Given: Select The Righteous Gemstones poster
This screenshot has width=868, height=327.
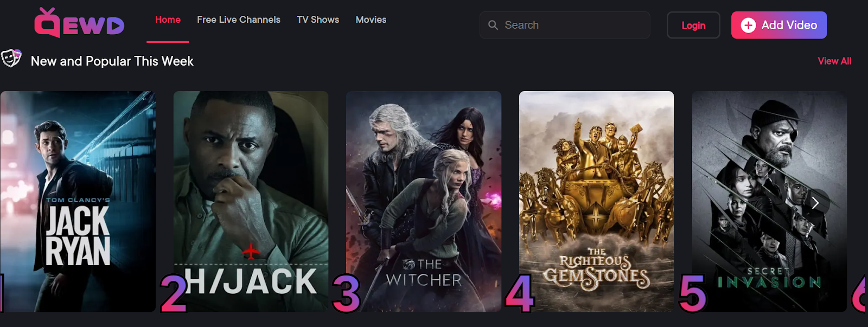Looking at the screenshot, I should click(597, 201).
